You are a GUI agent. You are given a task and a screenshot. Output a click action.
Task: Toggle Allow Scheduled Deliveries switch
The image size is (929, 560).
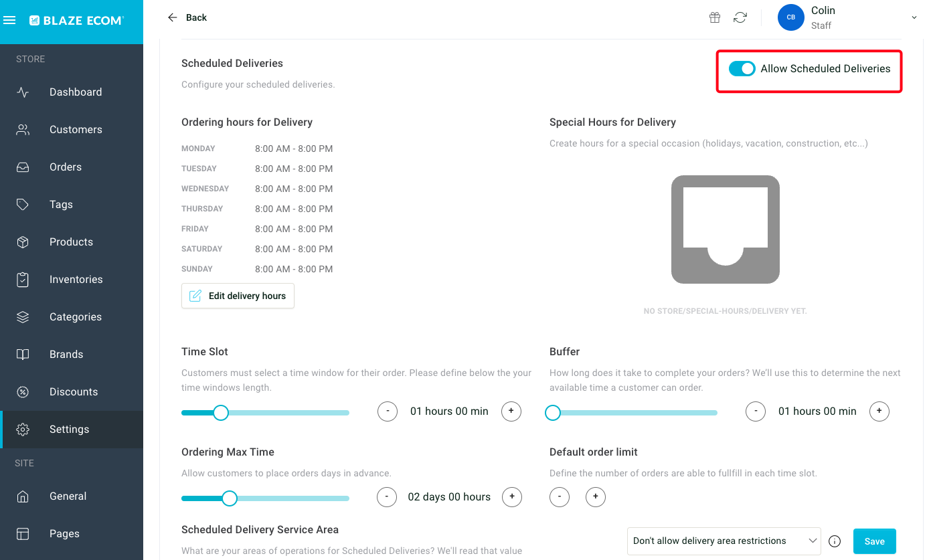[742, 69]
